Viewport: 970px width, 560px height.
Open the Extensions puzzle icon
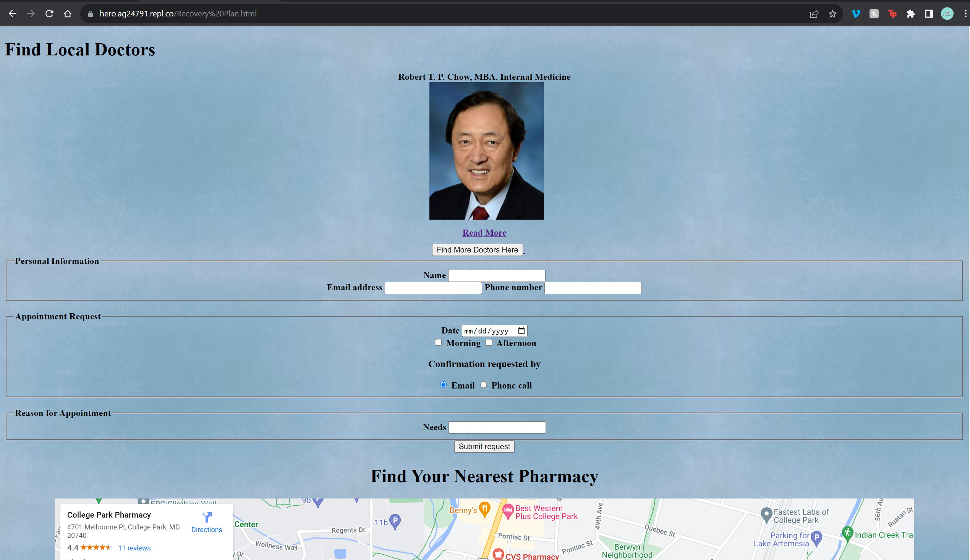coord(911,14)
